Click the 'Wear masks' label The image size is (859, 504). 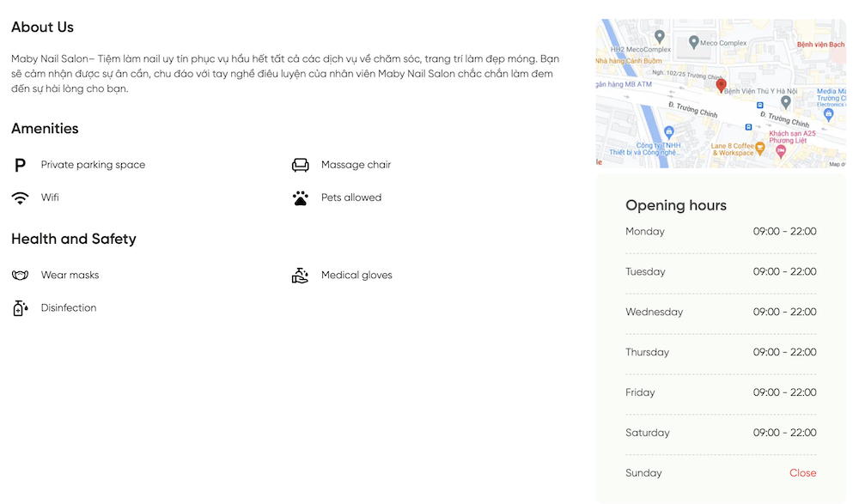click(70, 275)
